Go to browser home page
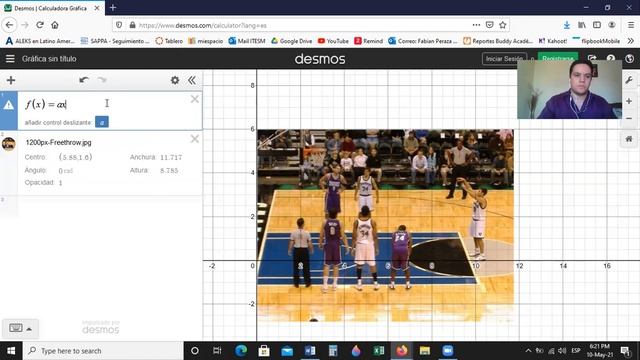 coord(55,25)
